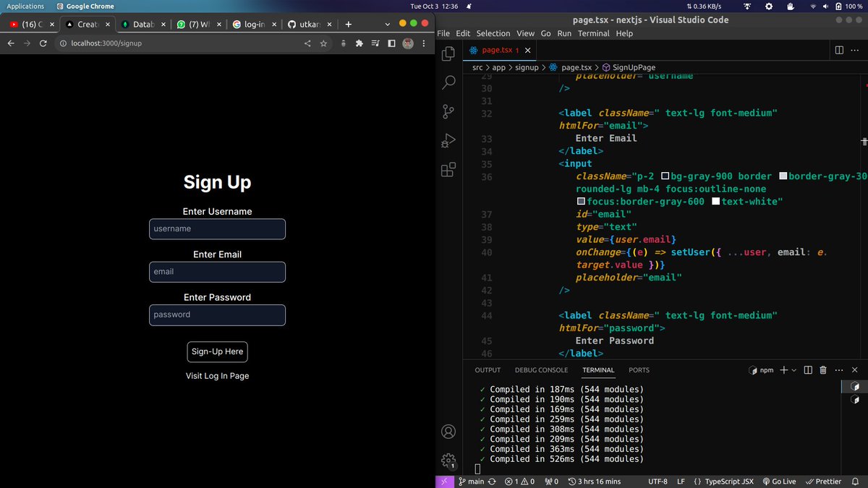Switch to the Datab tab
This screenshot has width=868, height=488.
(143, 24)
